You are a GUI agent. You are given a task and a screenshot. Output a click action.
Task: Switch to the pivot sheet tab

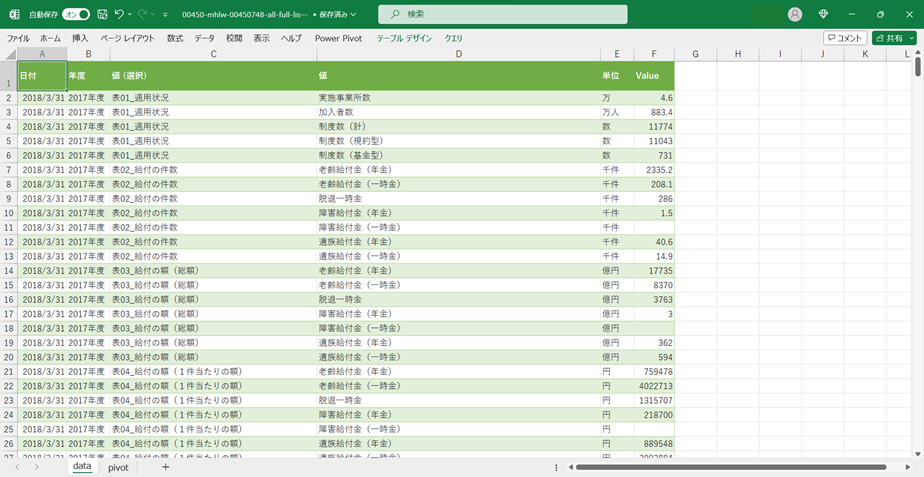[118, 467]
